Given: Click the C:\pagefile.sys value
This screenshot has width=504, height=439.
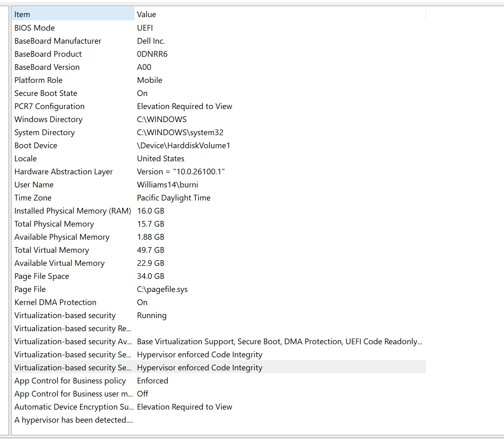Looking at the screenshot, I should tap(162, 289).
